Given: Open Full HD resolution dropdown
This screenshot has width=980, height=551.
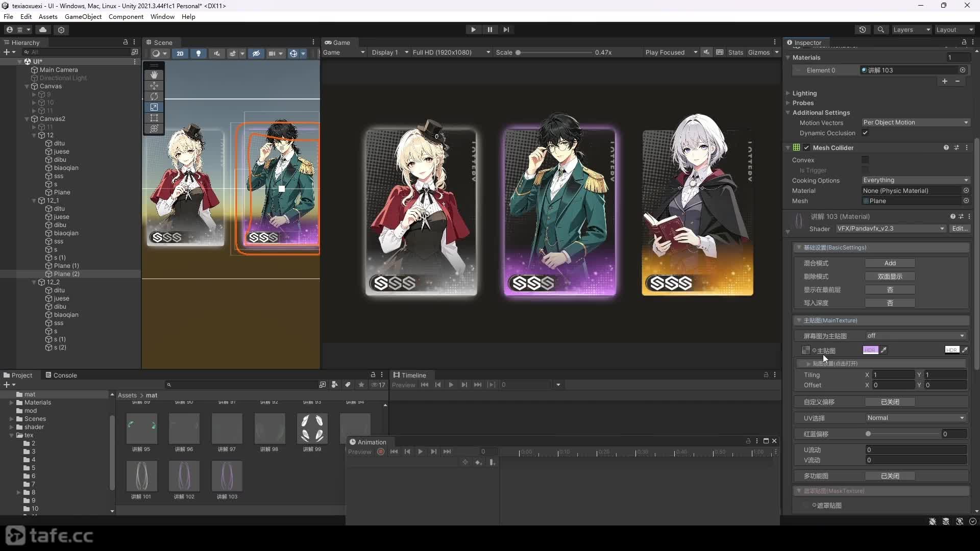Looking at the screenshot, I should click(x=451, y=53).
